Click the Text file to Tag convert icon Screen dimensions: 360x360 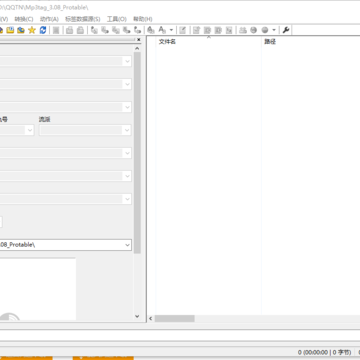pyautogui.click(x=126, y=30)
